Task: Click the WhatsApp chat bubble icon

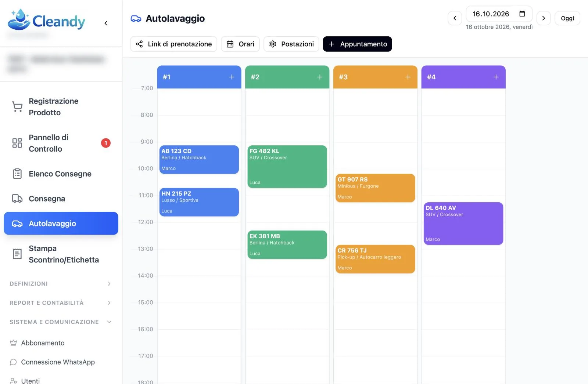Action: click(x=13, y=362)
